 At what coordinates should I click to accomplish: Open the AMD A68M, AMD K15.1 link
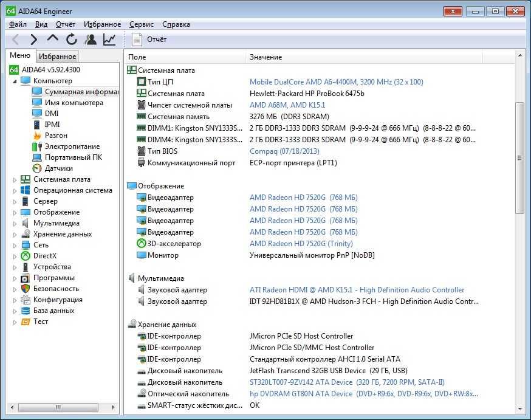287,105
